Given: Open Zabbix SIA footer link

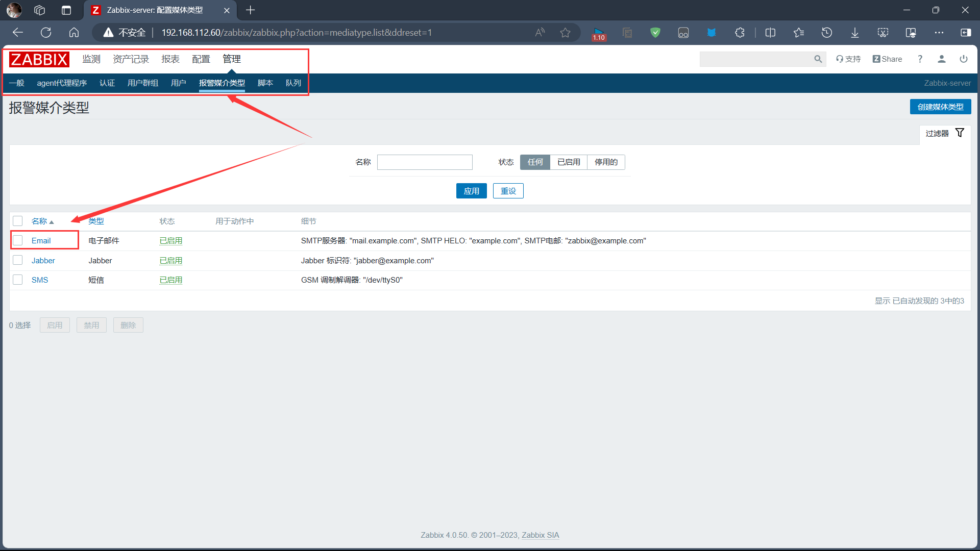Looking at the screenshot, I should [x=540, y=535].
